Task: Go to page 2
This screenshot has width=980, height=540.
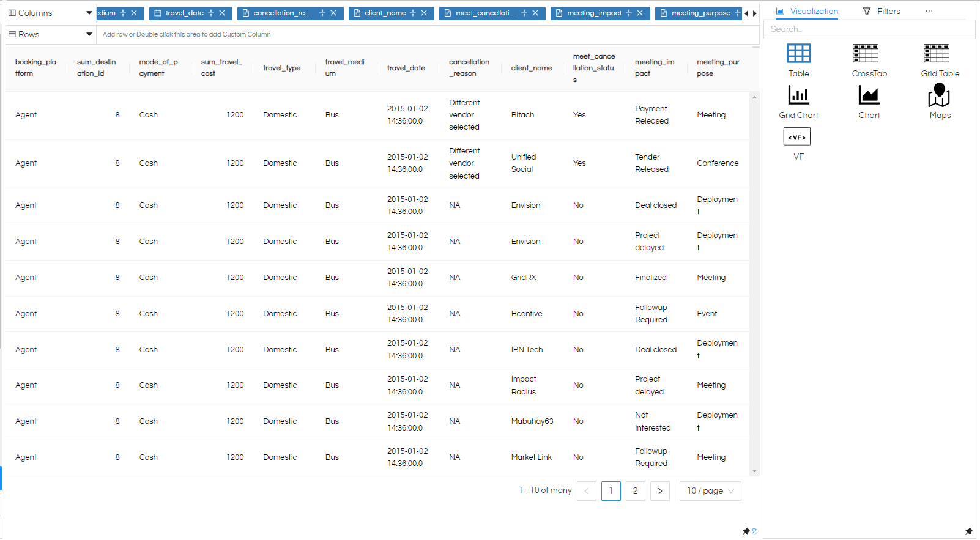Action: [x=636, y=490]
